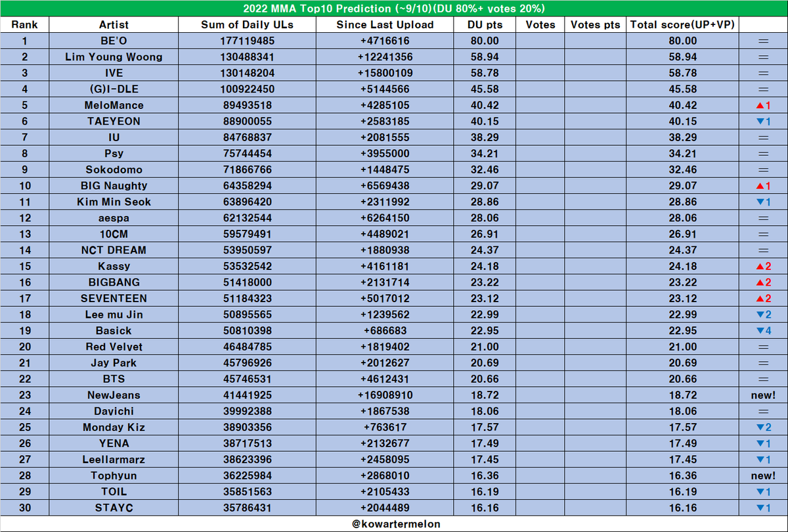Select the YENA artist cell
Screen dimensions: 788x532
click(x=114, y=443)
